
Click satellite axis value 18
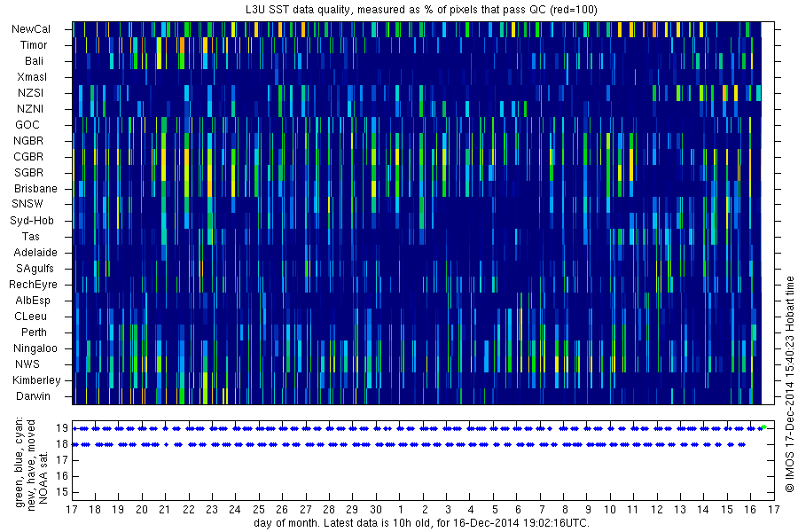(62, 444)
